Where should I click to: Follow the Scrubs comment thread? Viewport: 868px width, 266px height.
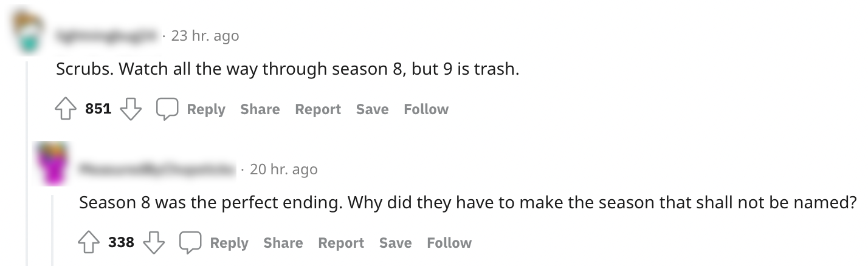click(x=426, y=109)
